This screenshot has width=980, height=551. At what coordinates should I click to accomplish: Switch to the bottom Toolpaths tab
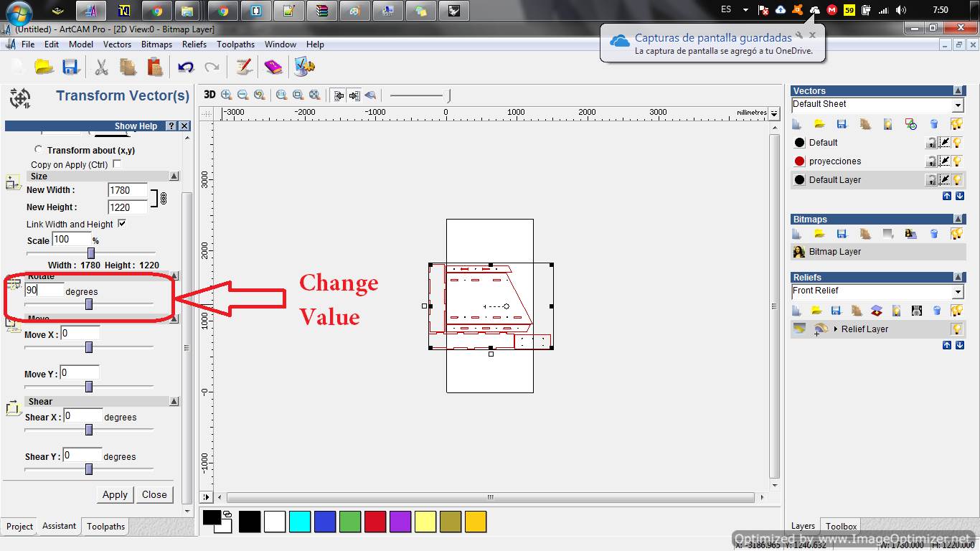106,526
